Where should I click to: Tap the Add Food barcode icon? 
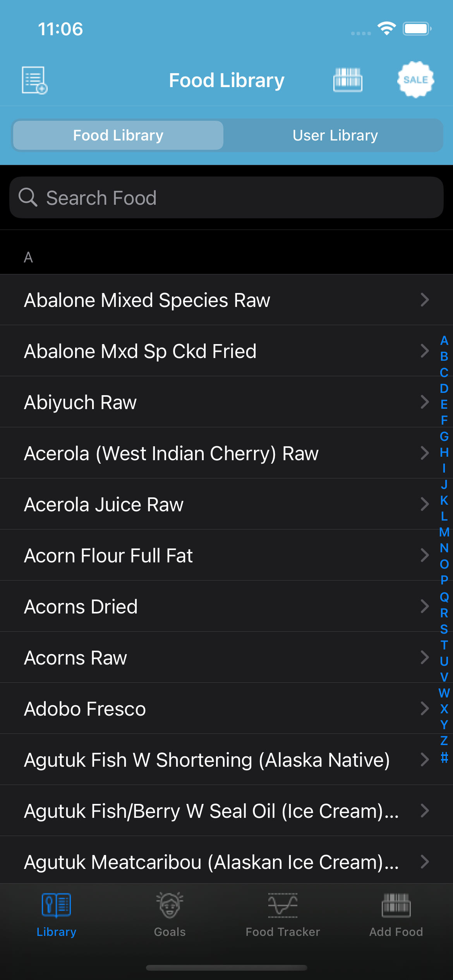(x=396, y=906)
